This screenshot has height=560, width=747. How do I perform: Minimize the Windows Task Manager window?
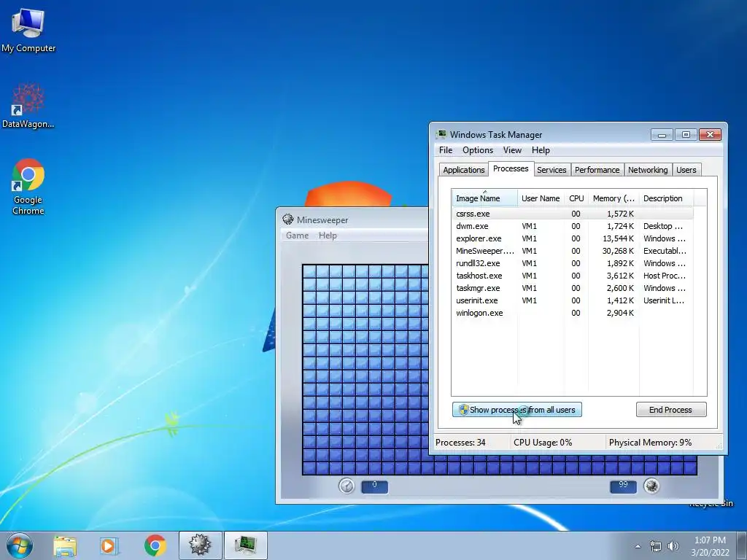662,135
